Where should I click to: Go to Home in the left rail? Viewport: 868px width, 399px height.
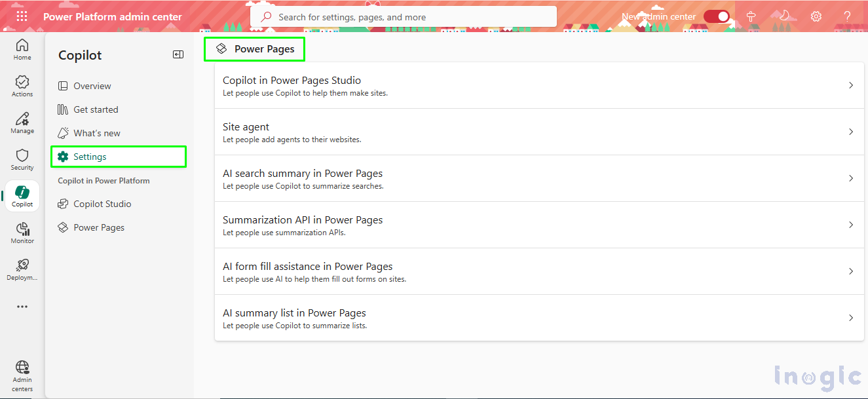[22, 49]
